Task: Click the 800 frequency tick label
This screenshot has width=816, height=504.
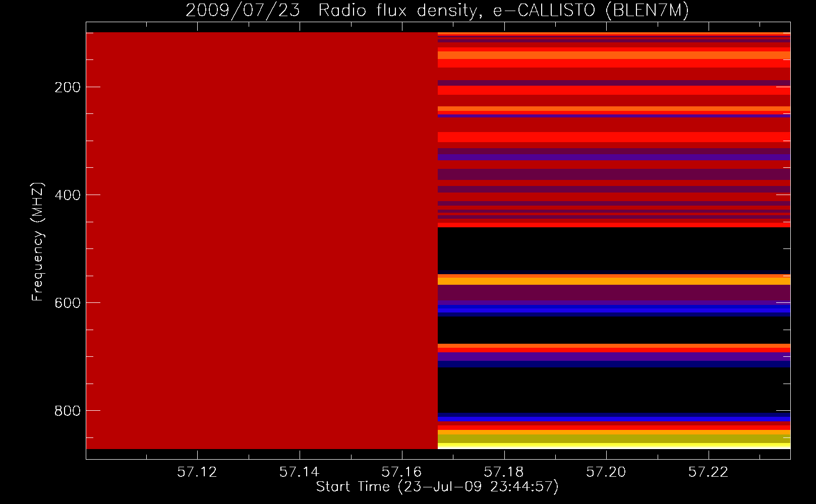Action: [68, 411]
